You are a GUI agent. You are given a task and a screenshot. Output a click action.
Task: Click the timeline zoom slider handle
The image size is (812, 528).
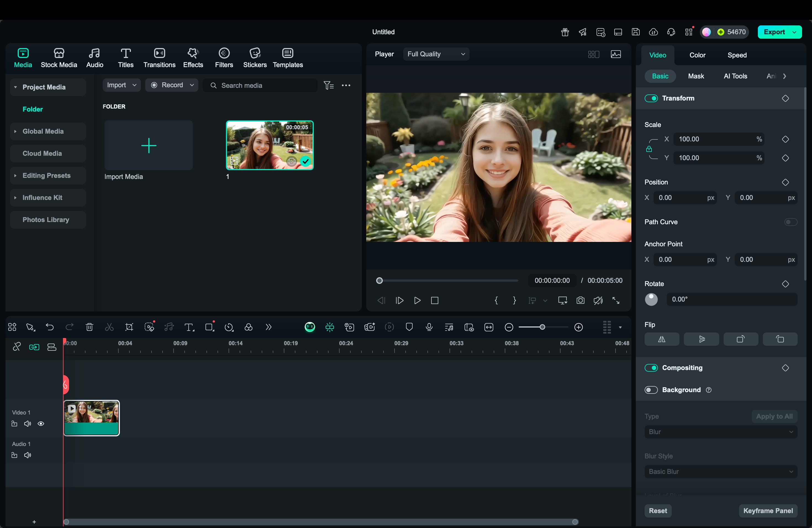(x=542, y=327)
